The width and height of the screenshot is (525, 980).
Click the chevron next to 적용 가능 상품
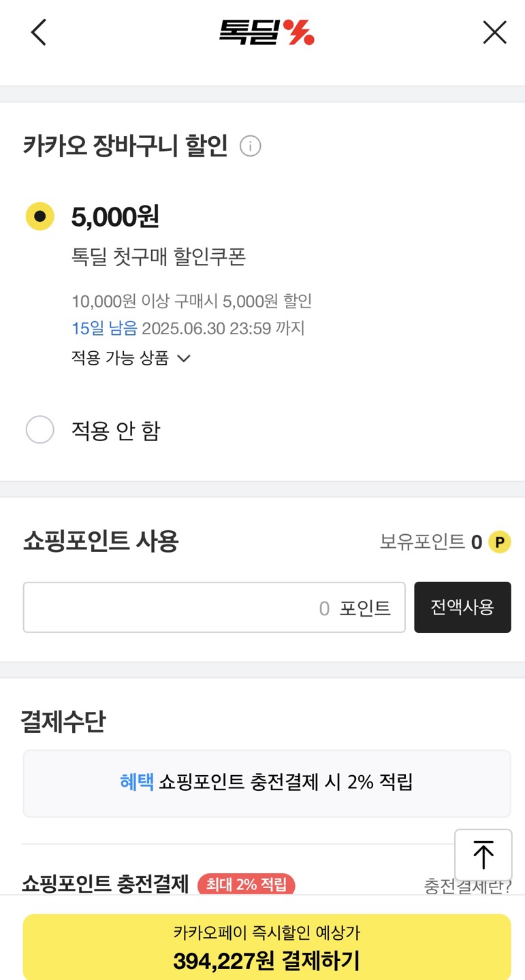[x=184, y=359]
